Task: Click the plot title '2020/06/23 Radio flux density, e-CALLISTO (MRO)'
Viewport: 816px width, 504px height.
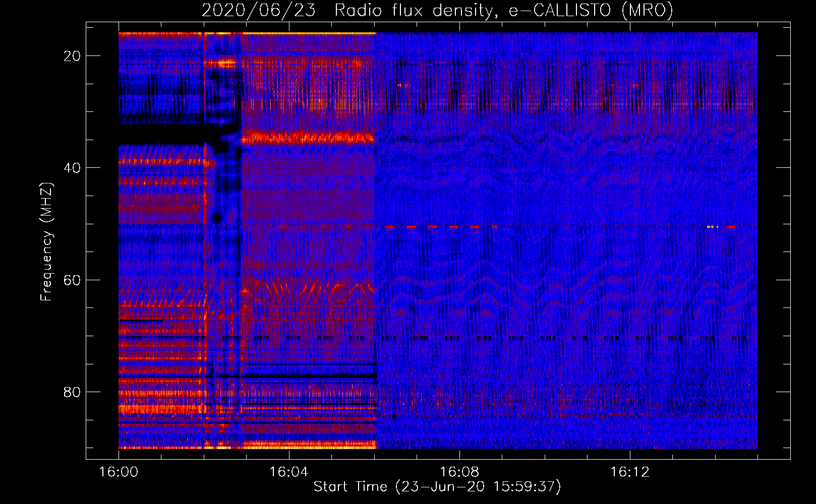Action: (437, 10)
